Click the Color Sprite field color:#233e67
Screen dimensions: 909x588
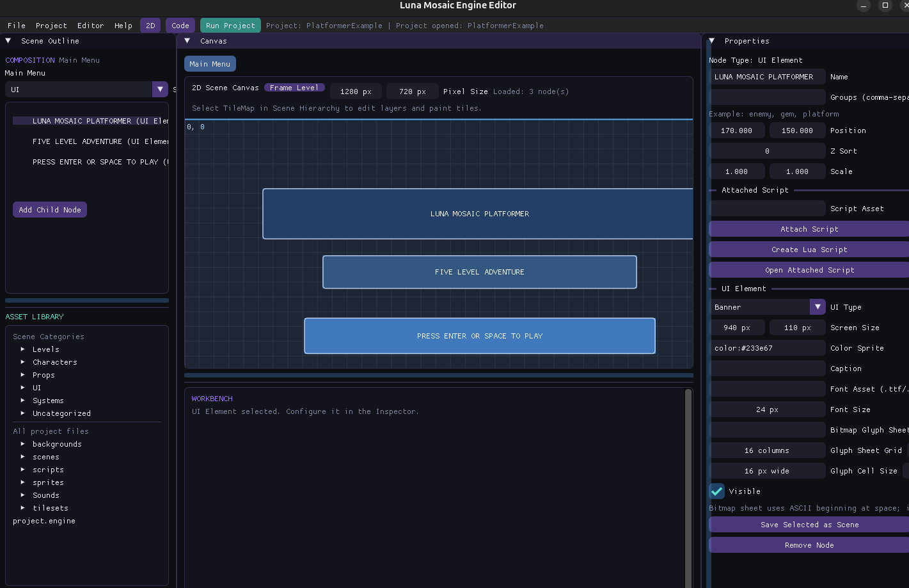pos(768,348)
